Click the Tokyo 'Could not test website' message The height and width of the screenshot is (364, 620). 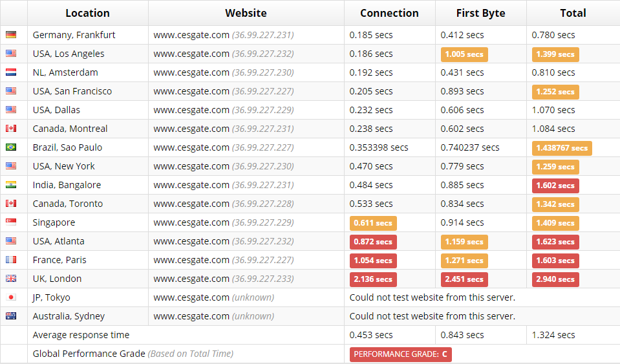(x=432, y=297)
